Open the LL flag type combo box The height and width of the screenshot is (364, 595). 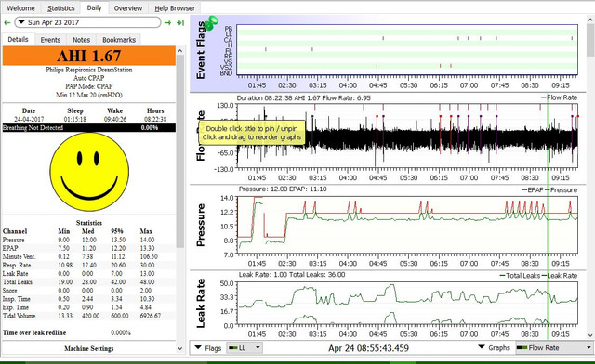pyautogui.click(x=244, y=347)
